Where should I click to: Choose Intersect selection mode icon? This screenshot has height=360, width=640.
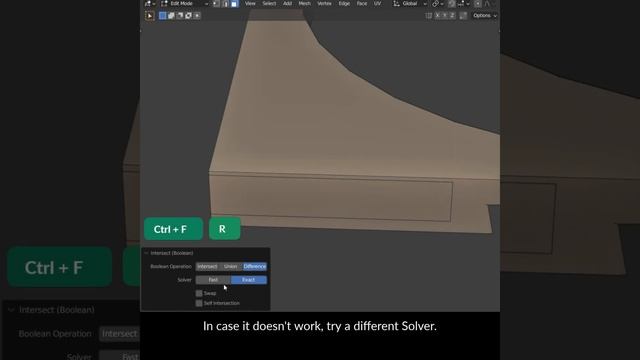(x=197, y=16)
